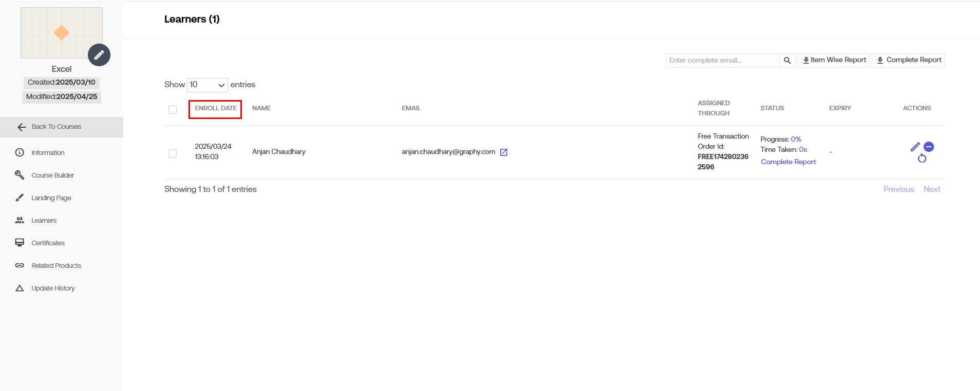This screenshot has width=980, height=391.
Task: Open external link icon beside learner email
Action: tap(504, 152)
